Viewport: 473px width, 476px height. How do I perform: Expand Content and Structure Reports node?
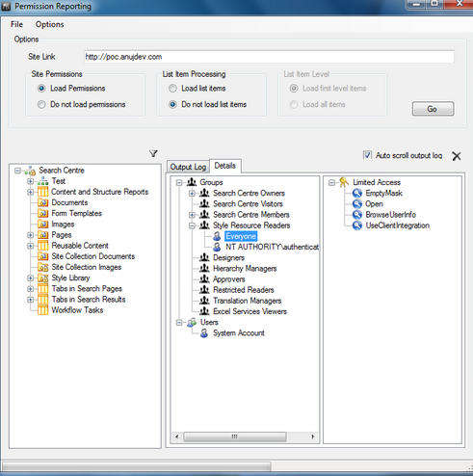pos(31,192)
